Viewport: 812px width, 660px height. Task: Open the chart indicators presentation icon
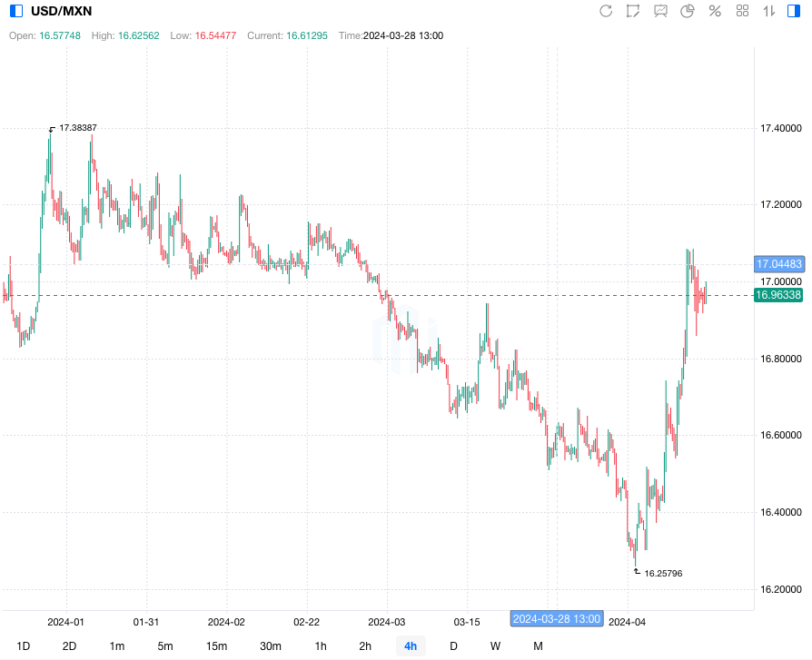click(x=660, y=11)
